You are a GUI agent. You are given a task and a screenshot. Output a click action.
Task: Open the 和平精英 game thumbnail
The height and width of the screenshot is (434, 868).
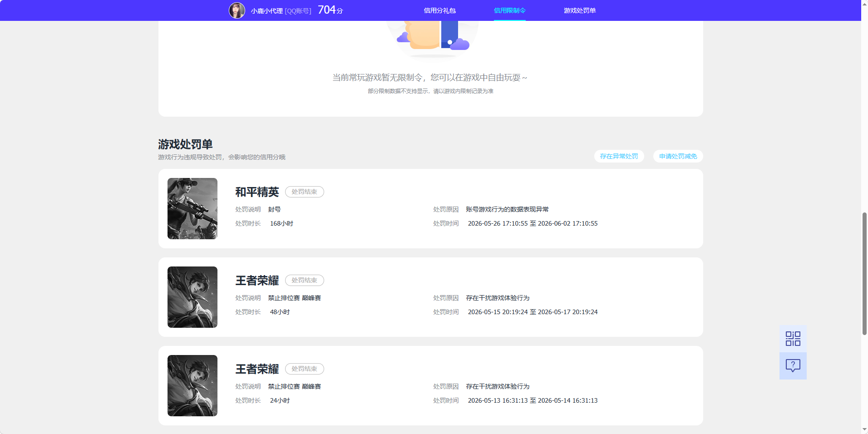pyautogui.click(x=192, y=208)
